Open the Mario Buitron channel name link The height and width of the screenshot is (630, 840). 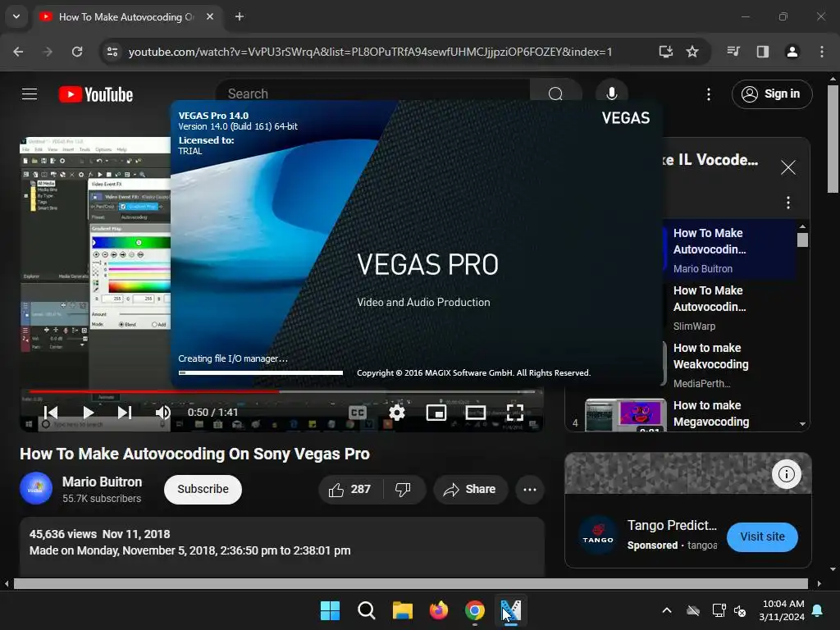pyautogui.click(x=102, y=482)
